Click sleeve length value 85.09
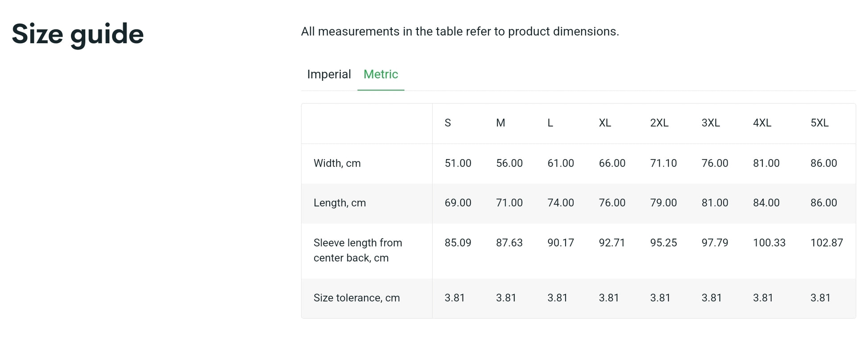 (458, 243)
